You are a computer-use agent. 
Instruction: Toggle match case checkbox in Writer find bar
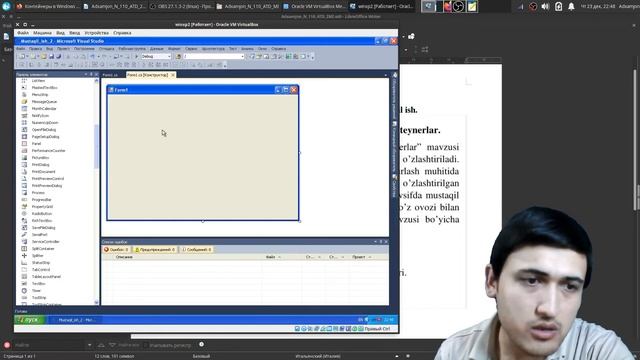pos(145,345)
